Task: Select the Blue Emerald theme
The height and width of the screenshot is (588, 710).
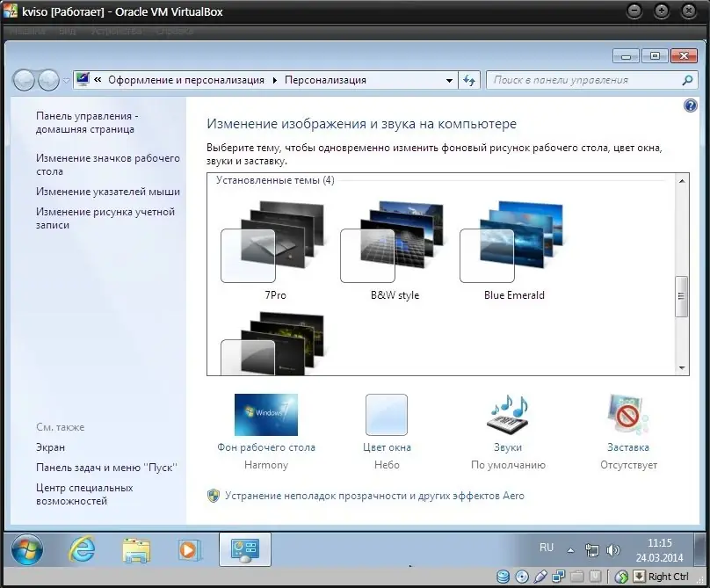Action: pyautogui.click(x=514, y=242)
